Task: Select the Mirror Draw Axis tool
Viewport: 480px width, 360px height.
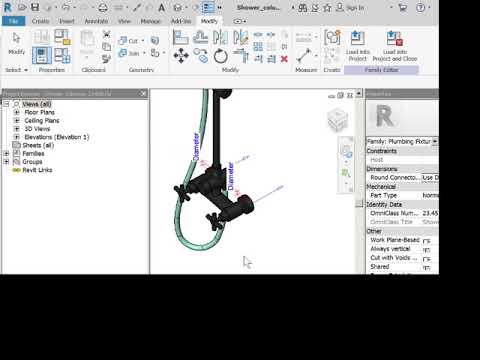Action: pos(241,37)
